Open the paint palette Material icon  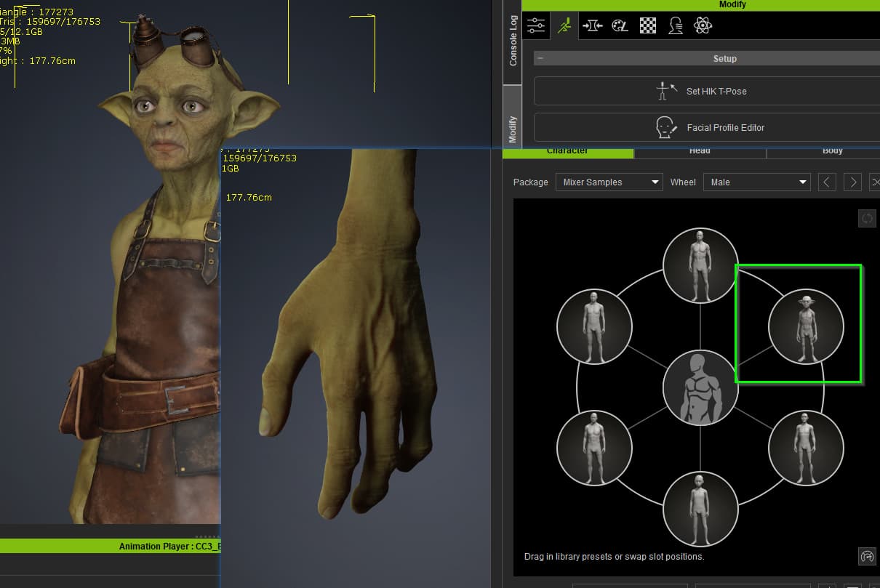pos(620,26)
